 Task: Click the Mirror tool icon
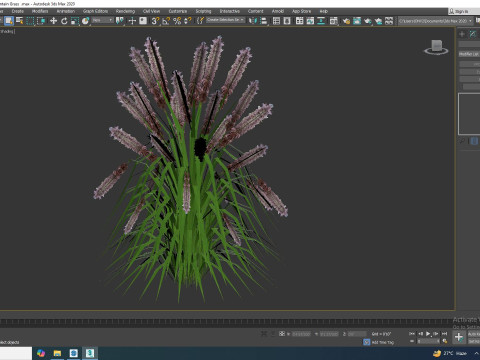253,21
